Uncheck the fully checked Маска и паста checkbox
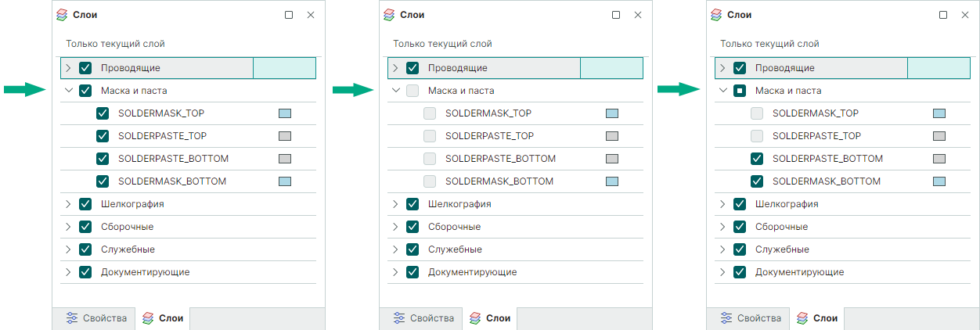 point(86,91)
